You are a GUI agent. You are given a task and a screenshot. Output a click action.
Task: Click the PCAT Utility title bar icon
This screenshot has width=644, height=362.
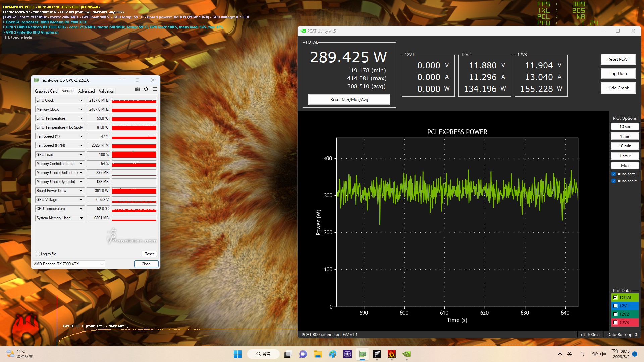(x=303, y=31)
